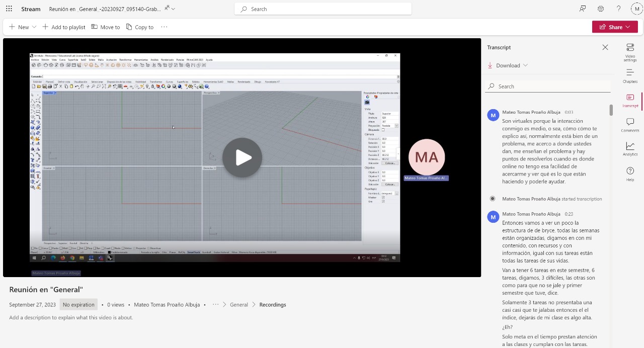
Task: Click Add to playlist
Action: (x=64, y=27)
